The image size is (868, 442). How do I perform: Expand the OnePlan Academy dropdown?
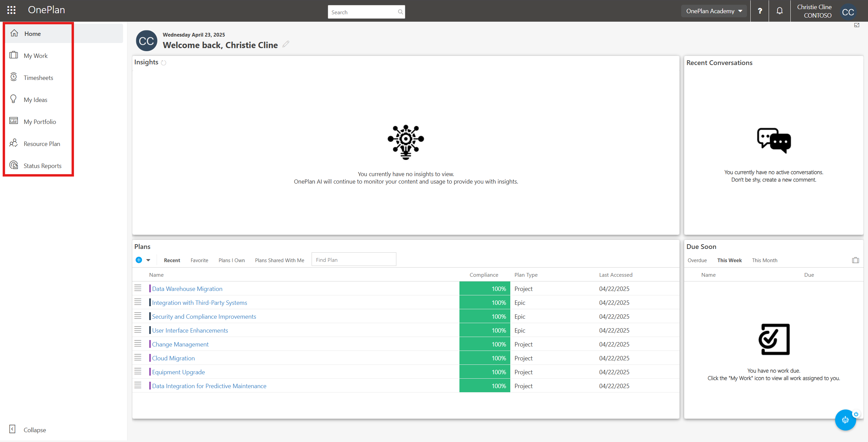pos(714,11)
